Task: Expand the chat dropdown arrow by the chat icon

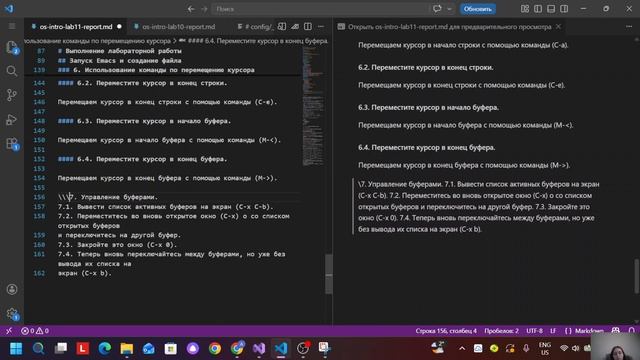Action: (449, 9)
